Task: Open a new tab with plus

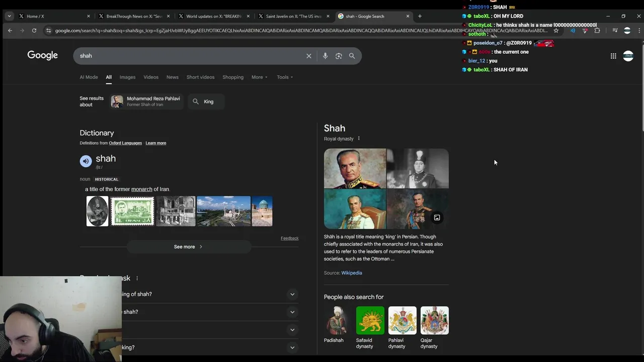Action: 420,16
